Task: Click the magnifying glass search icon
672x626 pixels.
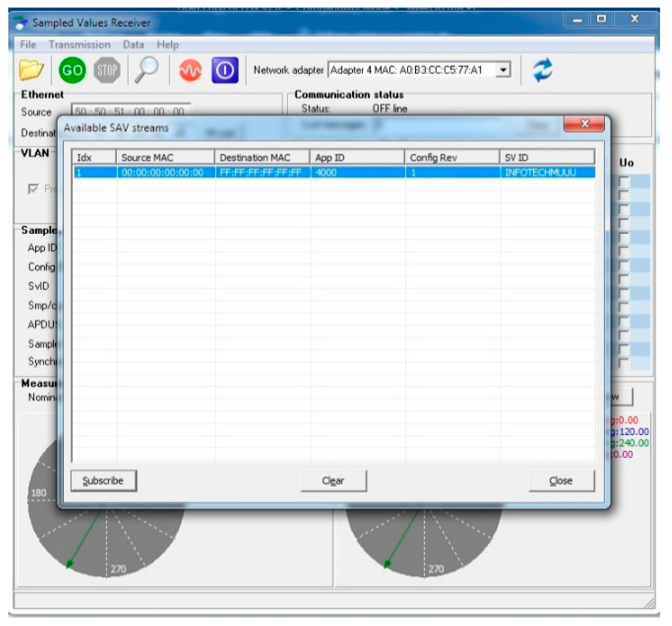Action: click(x=146, y=70)
